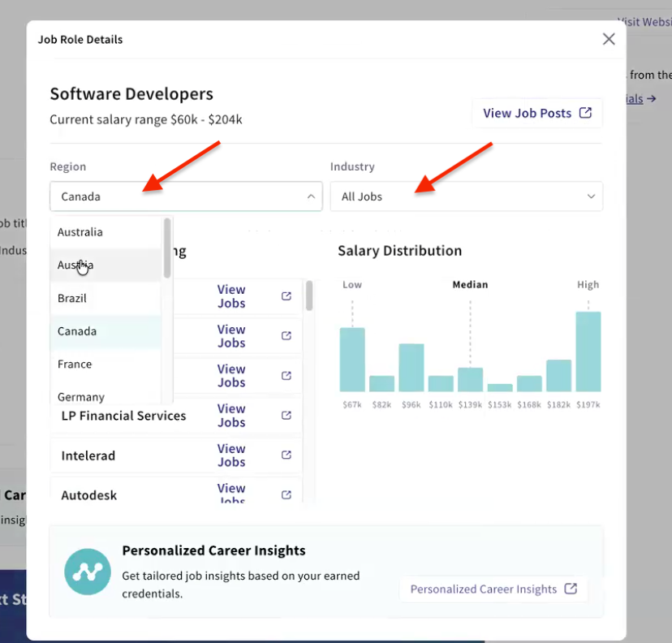The width and height of the screenshot is (672, 643).
Task: Click the Industry dropdown chevron arrow
Action: pyautogui.click(x=591, y=196)
